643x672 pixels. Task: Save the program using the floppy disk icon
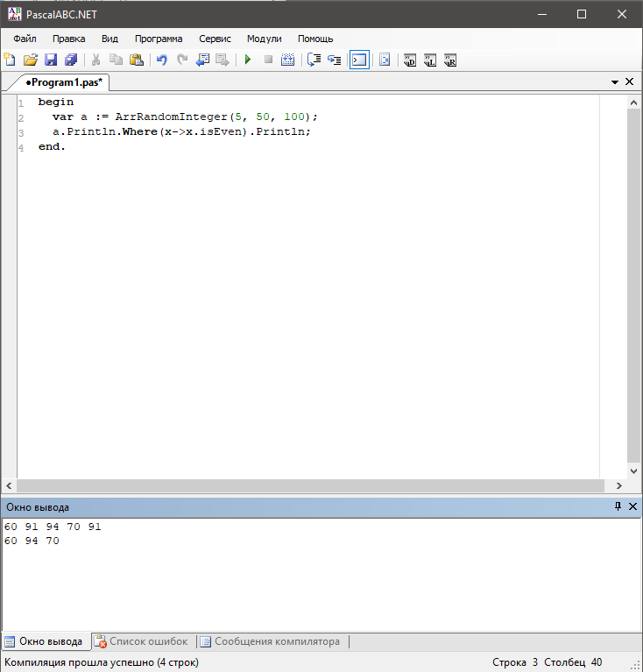pos(50,60)
